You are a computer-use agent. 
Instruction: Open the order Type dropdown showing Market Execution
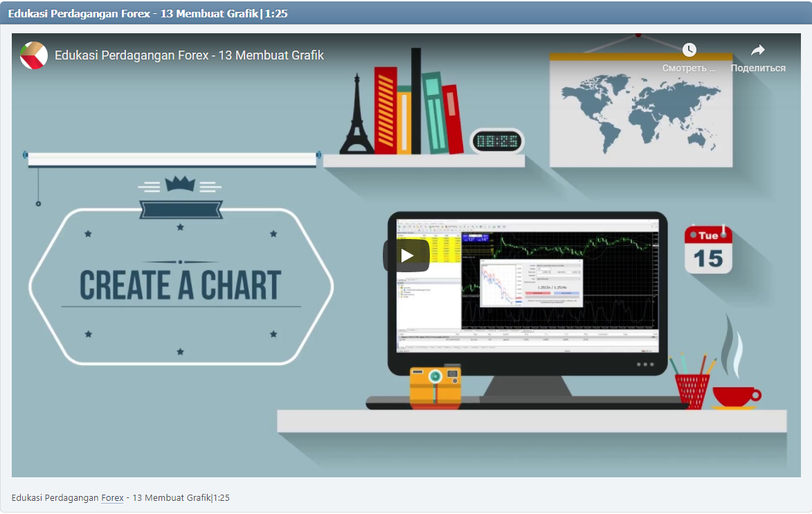558,278
